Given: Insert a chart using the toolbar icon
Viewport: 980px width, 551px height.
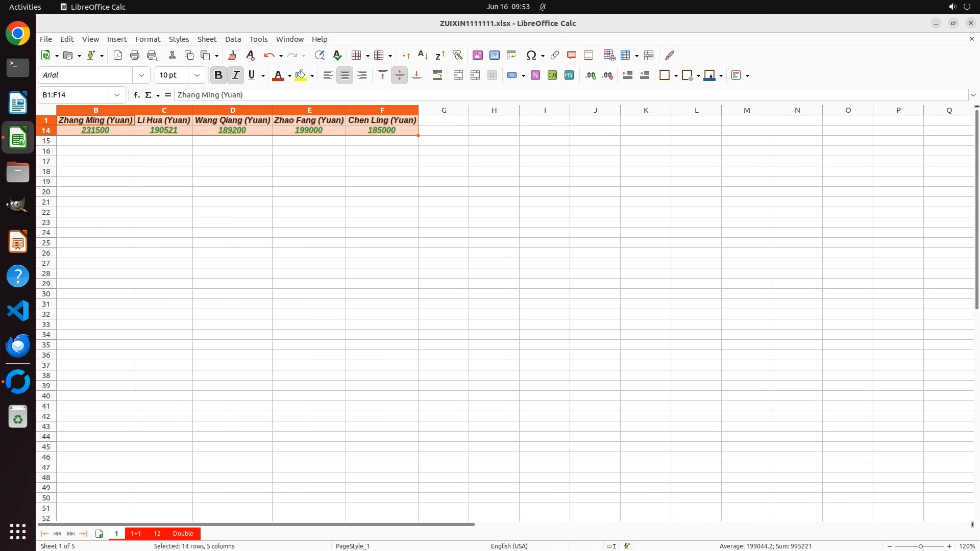Looking at the screenshot, I should pyautogui.click(x=494, y=55).
